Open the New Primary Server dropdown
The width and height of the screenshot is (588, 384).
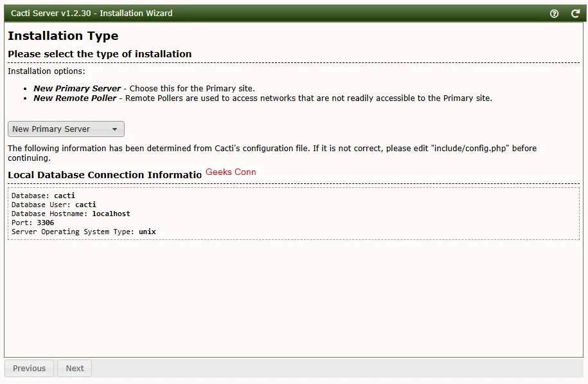(66, 129)
